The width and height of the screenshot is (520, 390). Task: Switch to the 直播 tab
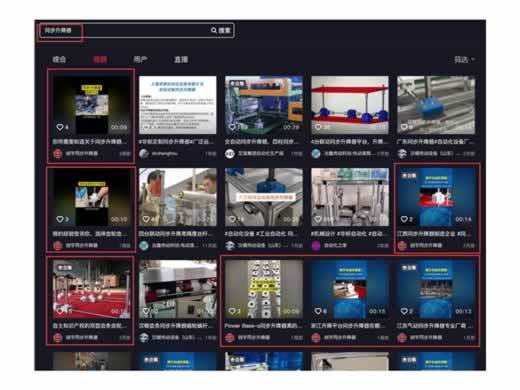point(181,60)
